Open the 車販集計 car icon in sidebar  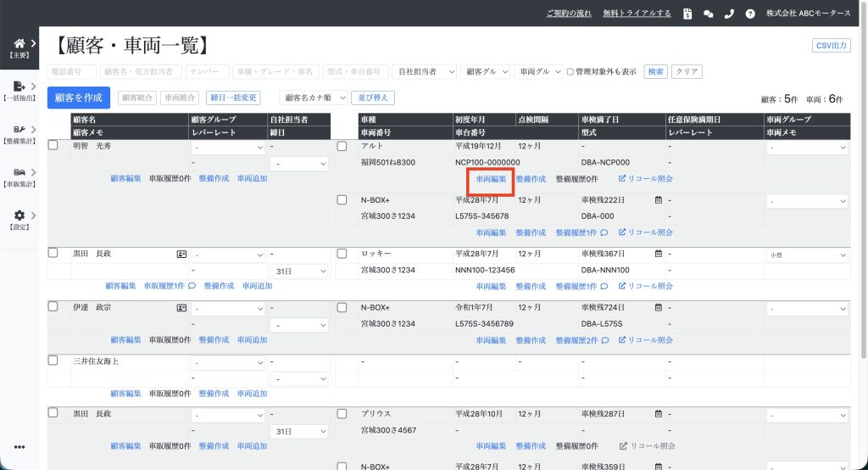point(19,173)
